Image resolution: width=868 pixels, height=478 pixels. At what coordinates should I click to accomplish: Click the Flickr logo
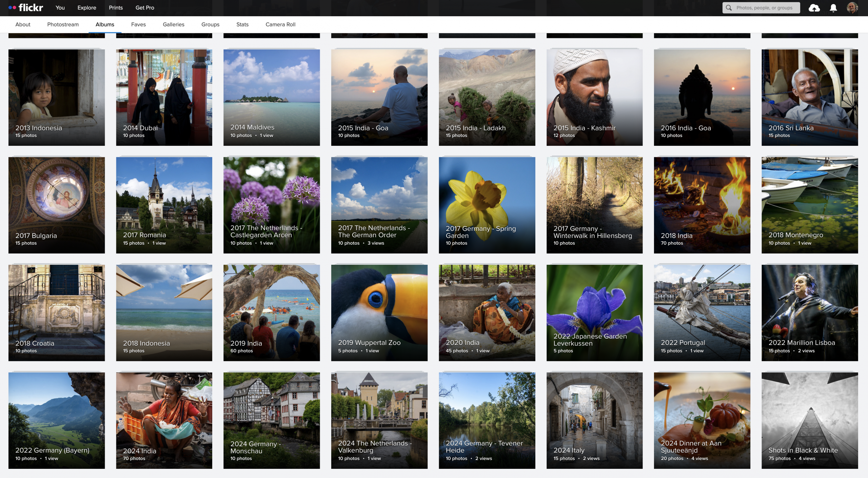26,7
